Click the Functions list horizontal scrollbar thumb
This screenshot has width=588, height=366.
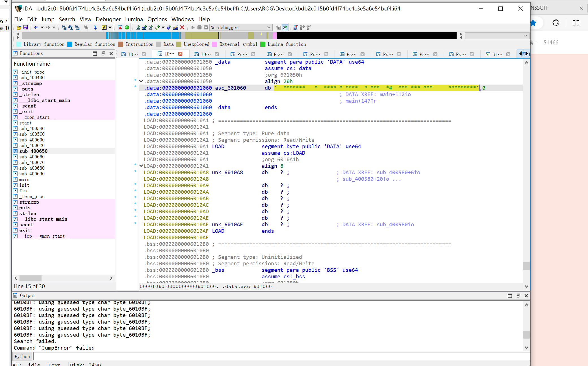tap(31, 278)
